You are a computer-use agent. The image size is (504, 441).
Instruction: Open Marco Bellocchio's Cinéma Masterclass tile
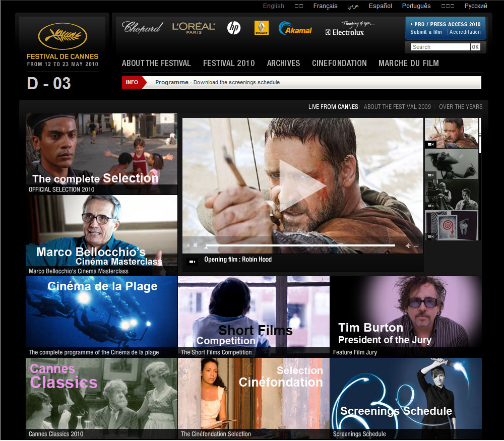[x=102, y=235]
